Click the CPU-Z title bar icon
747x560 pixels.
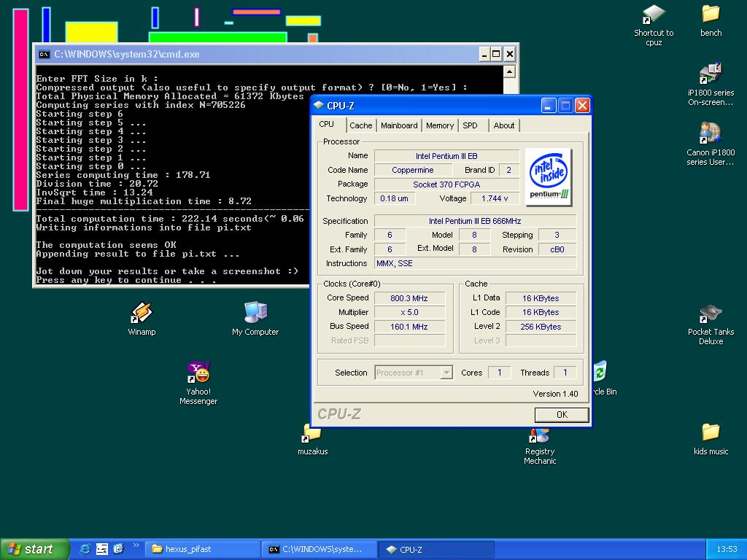(x=319, y=105)
